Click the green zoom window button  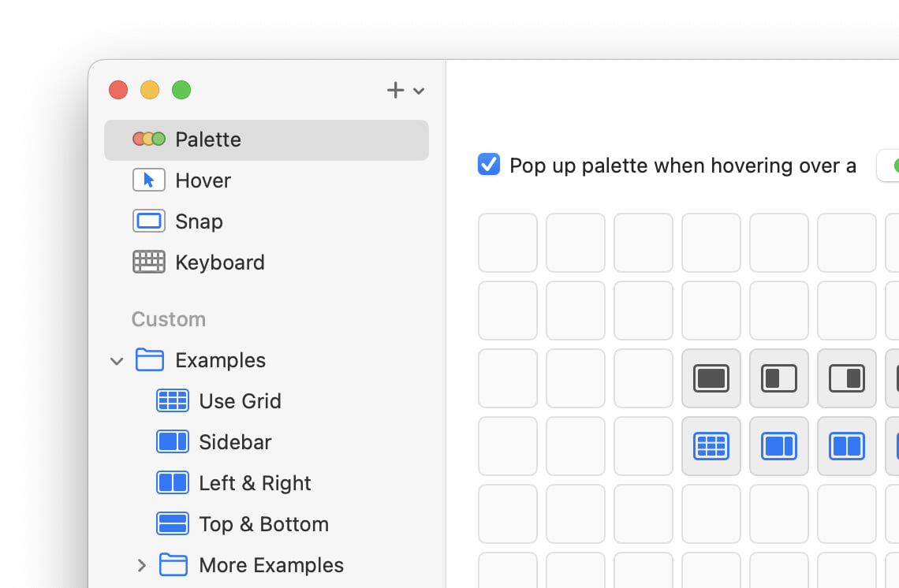181,90
